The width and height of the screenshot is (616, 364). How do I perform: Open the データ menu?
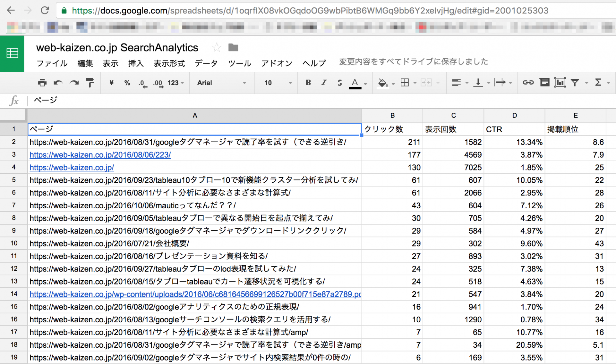(x=206, y=63)
